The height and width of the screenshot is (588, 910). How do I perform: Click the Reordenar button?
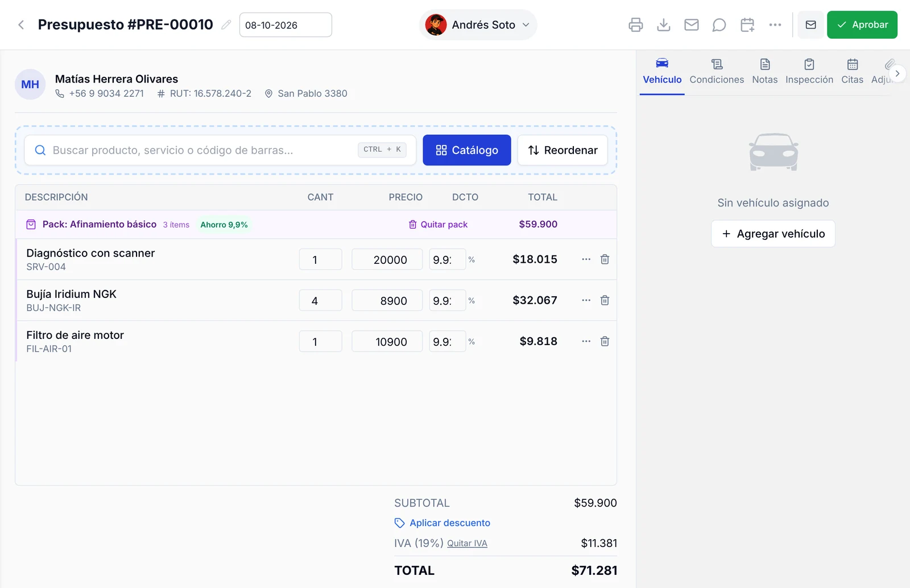tap(562, 150)
